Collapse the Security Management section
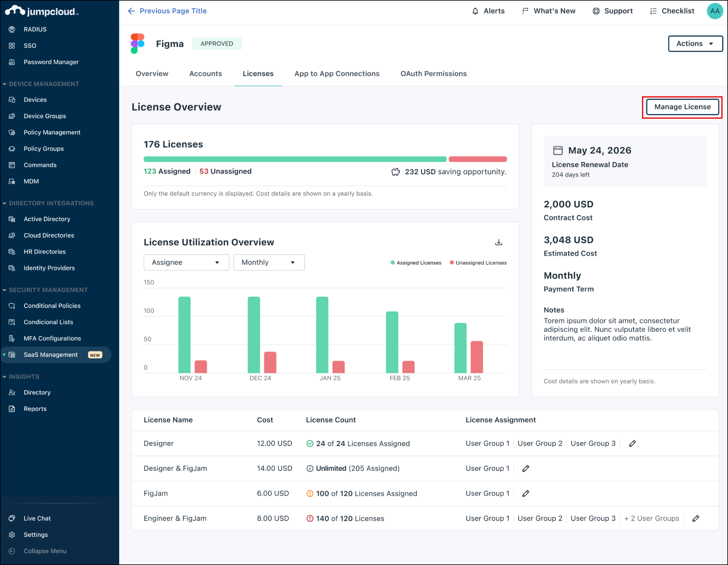This screenshot has width=728, height=565. [4, 290]
